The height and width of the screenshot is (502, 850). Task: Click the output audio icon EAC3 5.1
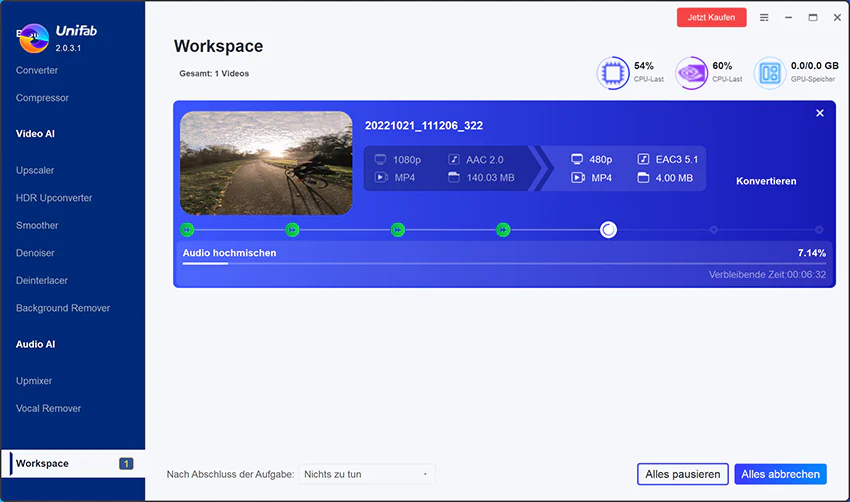pos(643,159)
